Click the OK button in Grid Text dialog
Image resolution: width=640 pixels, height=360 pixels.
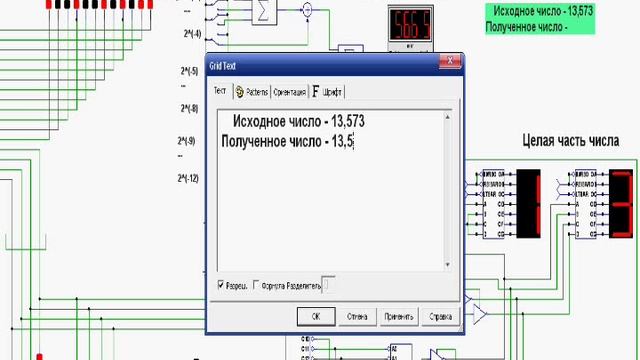tap(316, 316)
